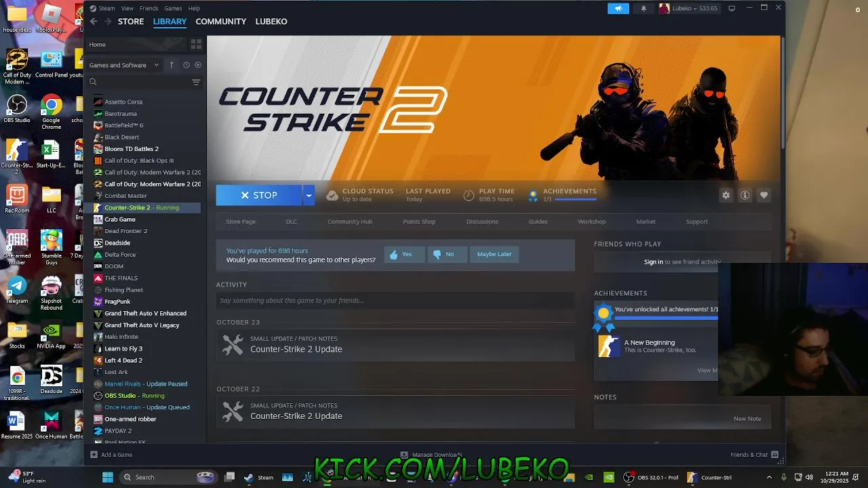
Task: Open the Community Hub link
Action: [350, 222]
